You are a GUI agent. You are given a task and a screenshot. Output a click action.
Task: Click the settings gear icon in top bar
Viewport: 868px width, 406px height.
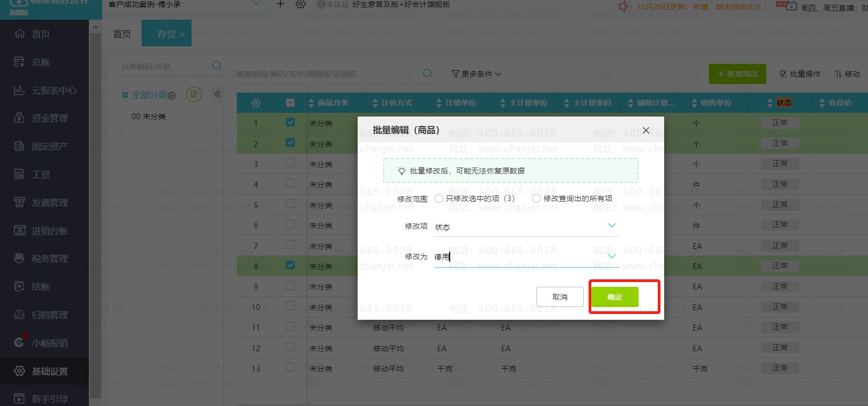[x=301, y=4]
